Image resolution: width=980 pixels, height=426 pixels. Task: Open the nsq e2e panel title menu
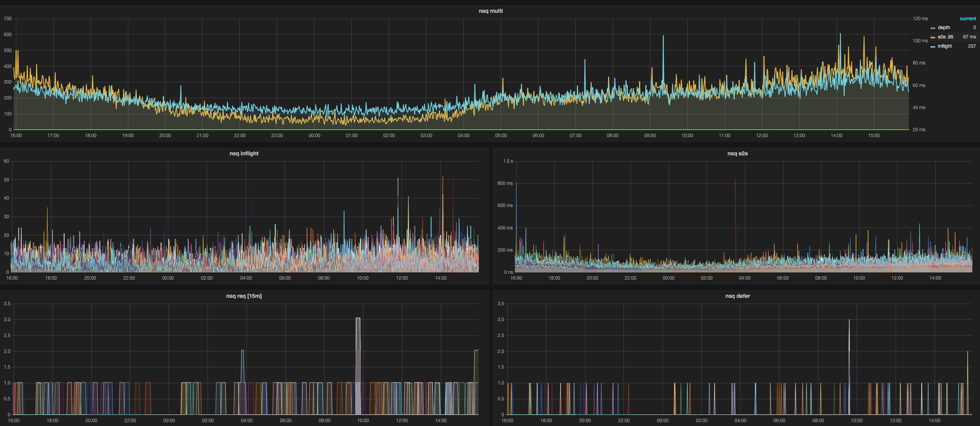click(x=737, y=153)
